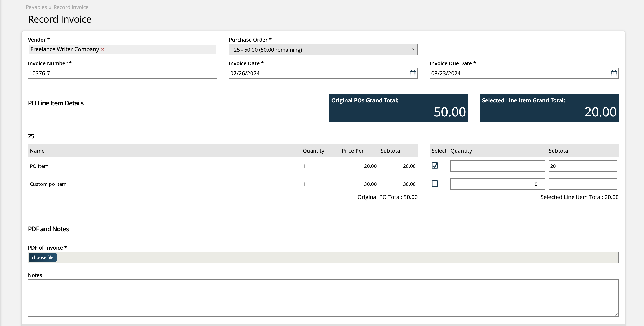Click the choose file button for PDF upload

point(42,257)
